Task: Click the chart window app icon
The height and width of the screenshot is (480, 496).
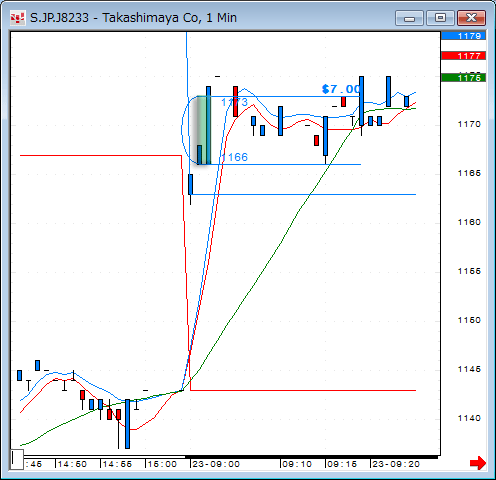Action: pyautogui.click(x=17, y=17)
